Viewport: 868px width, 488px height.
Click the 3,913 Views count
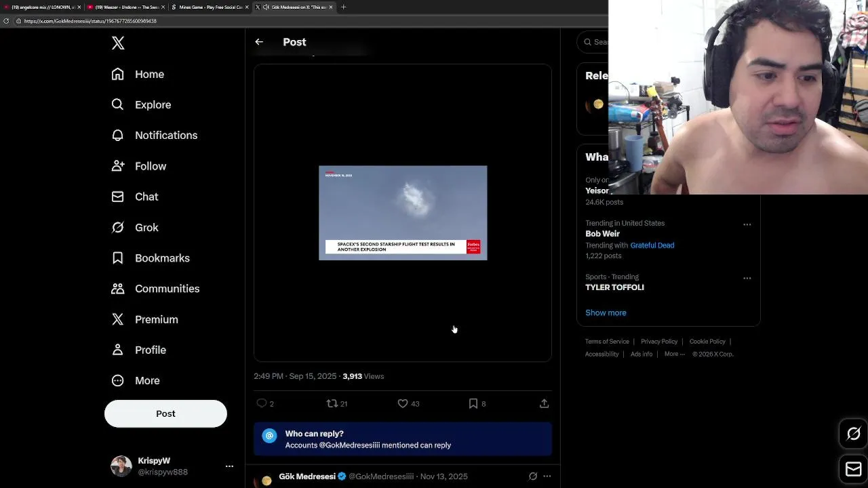[x=363, y=376]
